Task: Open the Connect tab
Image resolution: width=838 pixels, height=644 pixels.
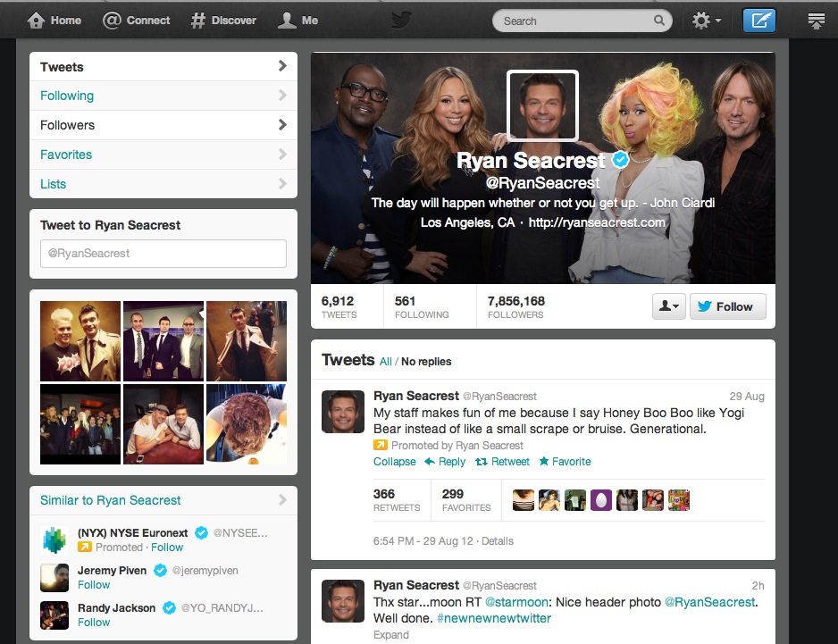Action: (x=137, y=20)
